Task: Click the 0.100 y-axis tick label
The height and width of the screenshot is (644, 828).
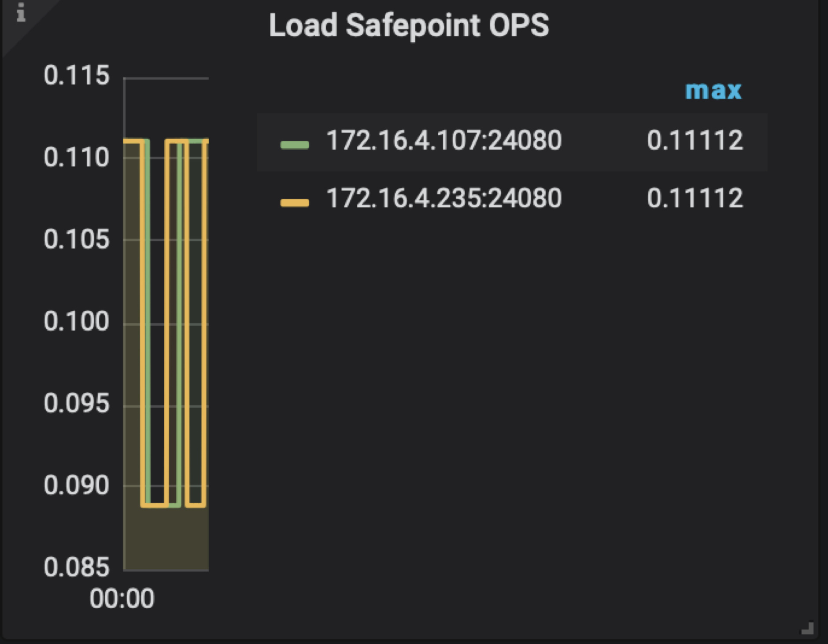Action: point(76,321)
